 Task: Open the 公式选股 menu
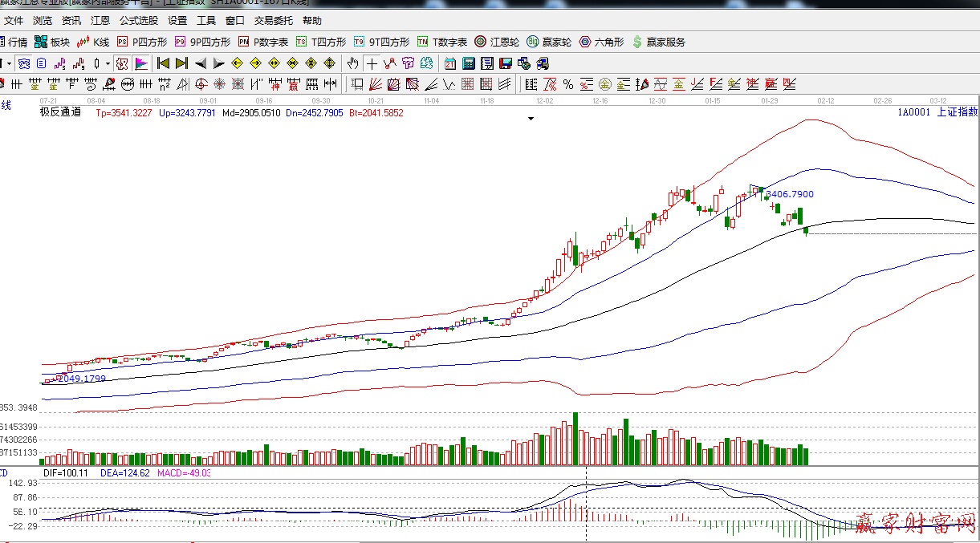138,21
